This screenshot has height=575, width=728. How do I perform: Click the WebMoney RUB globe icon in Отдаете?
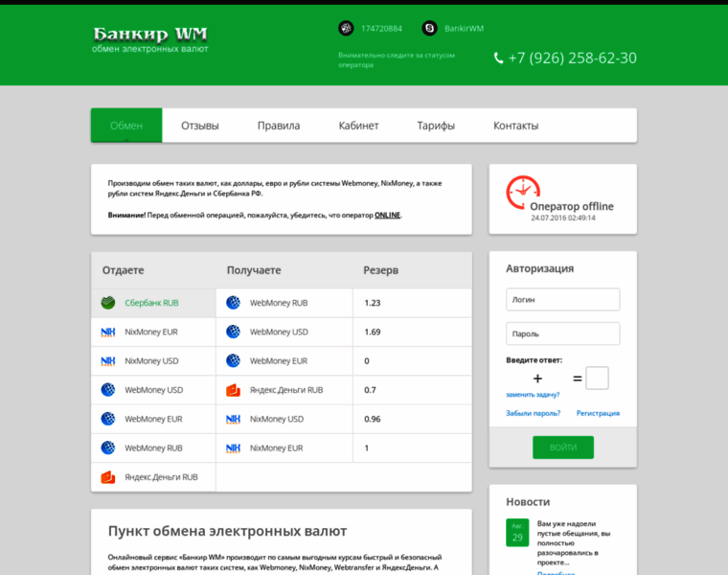click(108, 448)
